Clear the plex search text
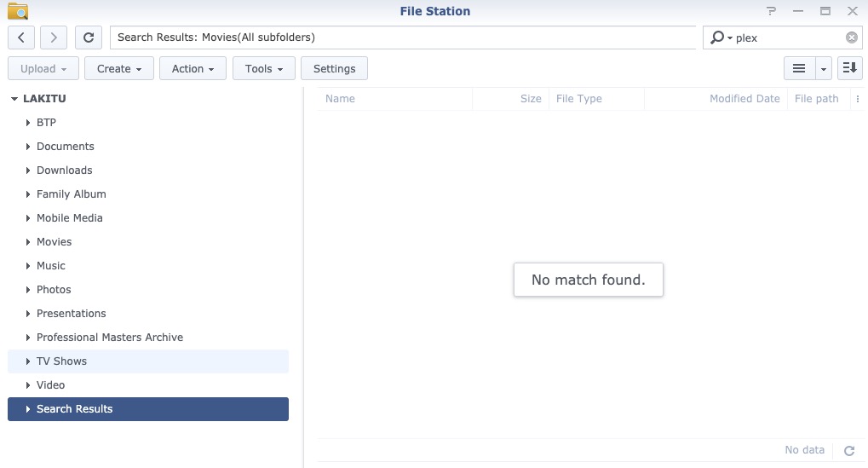868x468 pixels. [851, 38]
